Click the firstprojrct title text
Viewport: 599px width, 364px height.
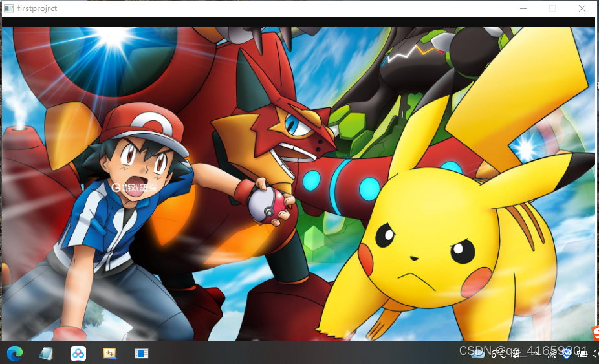37,8
